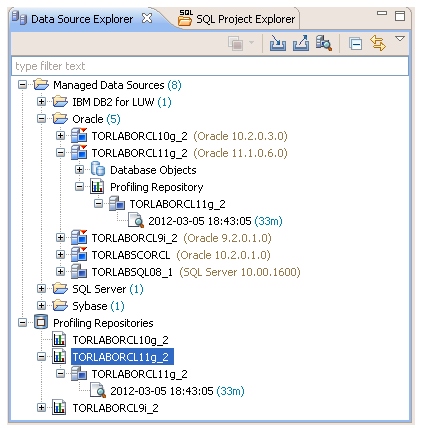Click the TORLABSCORCL server icon
This screenshot has height=428, width=422.
79,255
